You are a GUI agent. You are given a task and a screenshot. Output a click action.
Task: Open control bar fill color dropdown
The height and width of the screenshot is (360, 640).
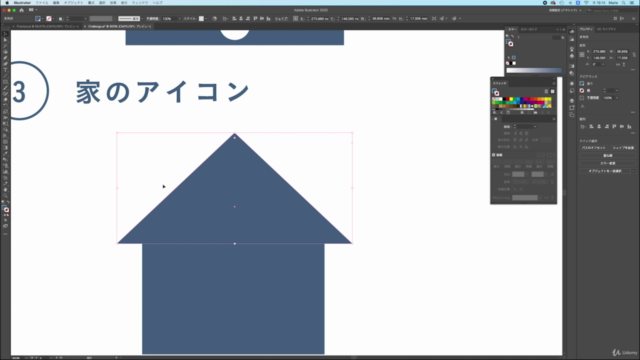click(42, 18)
